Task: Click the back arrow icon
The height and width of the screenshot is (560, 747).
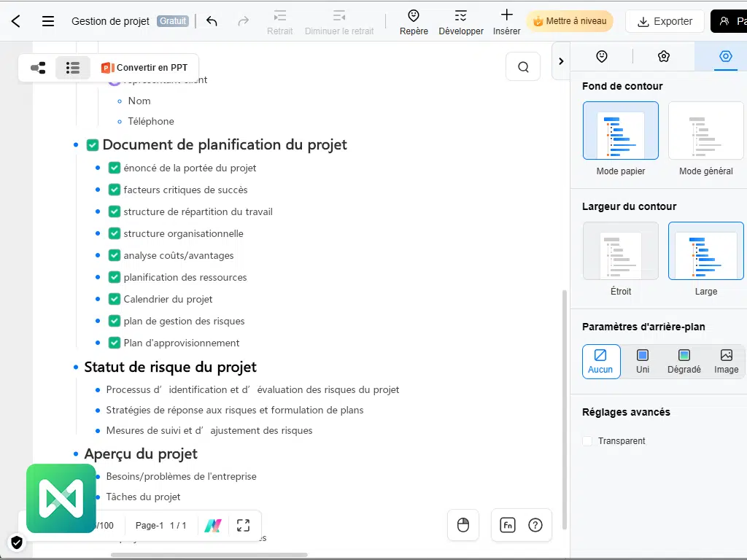Action: [x=16, y=21]
